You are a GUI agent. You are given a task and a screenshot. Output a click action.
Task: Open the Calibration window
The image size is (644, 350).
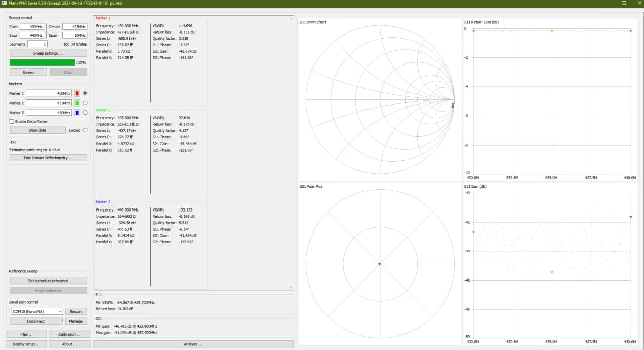tap(69, 334)
